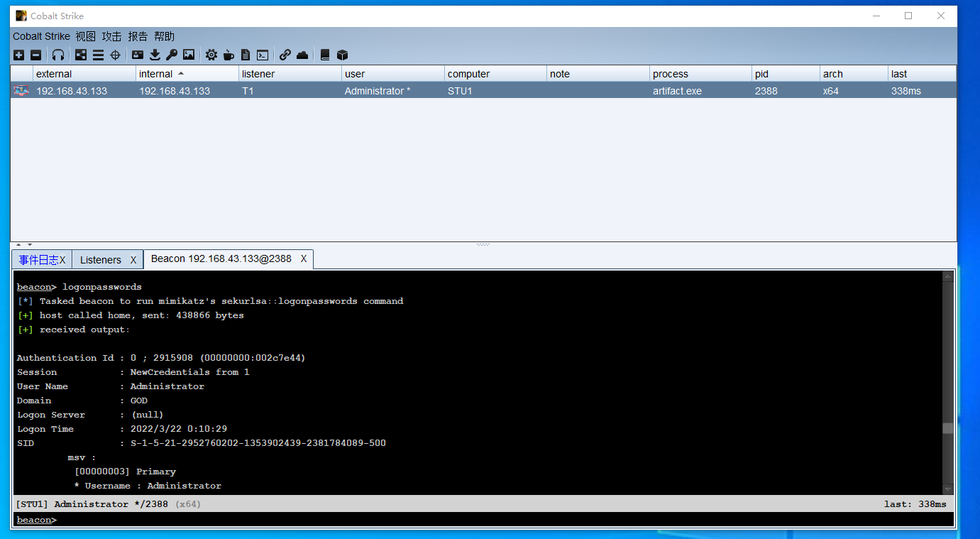Show the About dialog via the cube icon

pyautogui.click(x=342, y=55)
